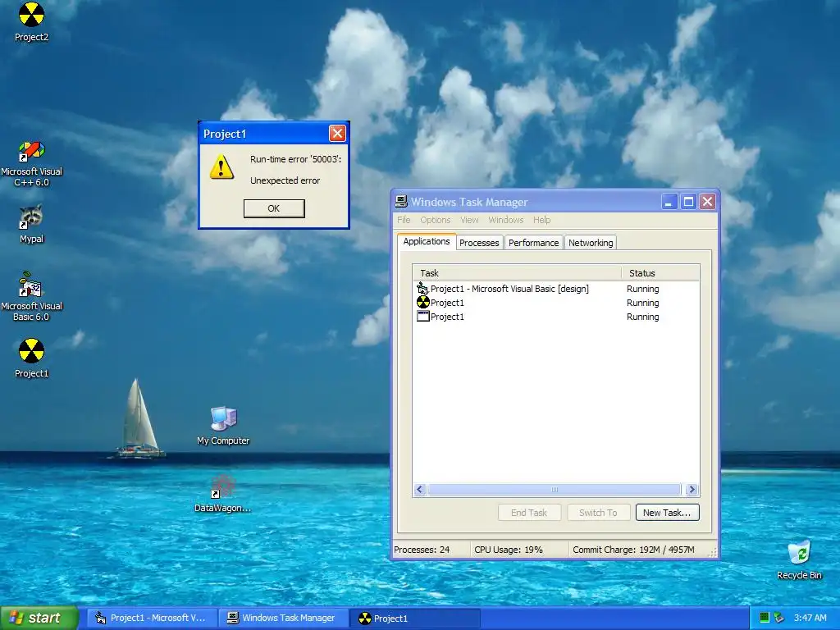Switch to the Networking tab
Viewport: 840px width, 630px height.
[591, 243]
